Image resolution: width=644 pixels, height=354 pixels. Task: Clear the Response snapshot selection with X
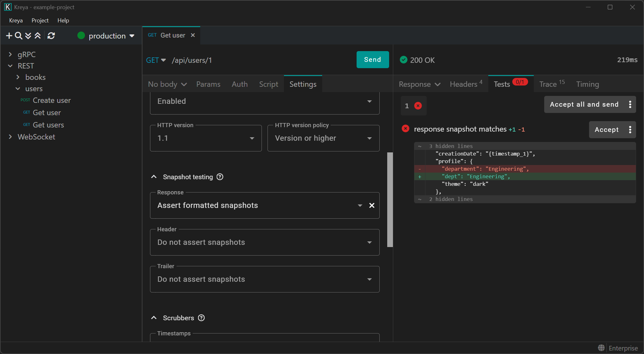[x=372, y=206]
